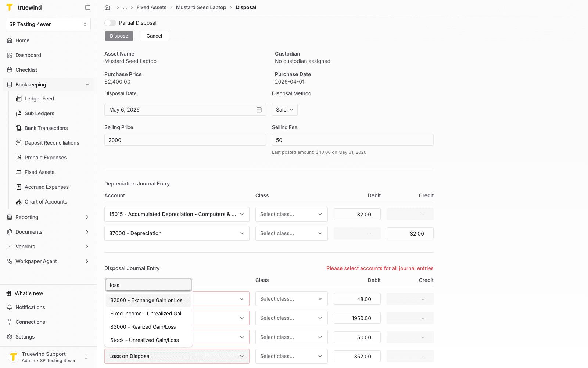The height and width of the screenshot is (368, 588).
Task: Click the Selling Fee input field
Action: (x=353, y=140)
